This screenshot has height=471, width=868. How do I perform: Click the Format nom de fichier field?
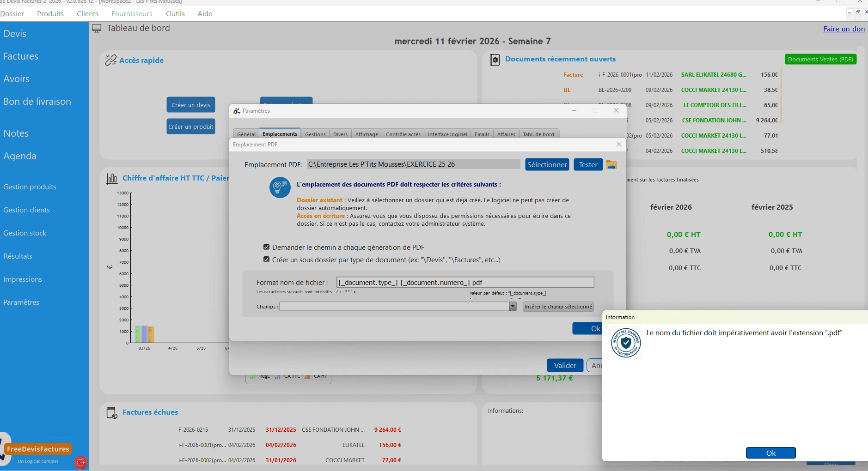(465, 283)
